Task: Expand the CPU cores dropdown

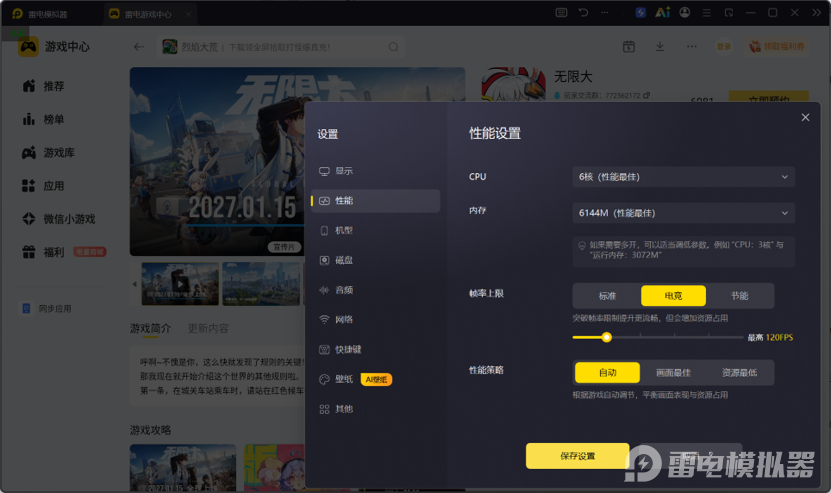Action: click(x=683, y=177)
